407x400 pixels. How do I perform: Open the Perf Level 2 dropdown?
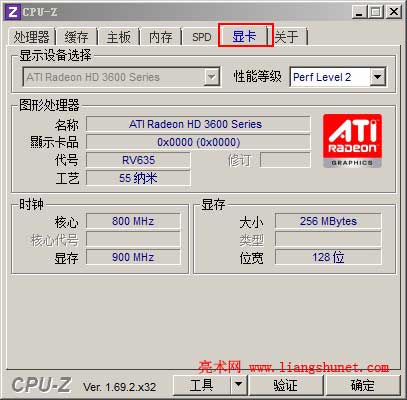(x=377, y=77)
